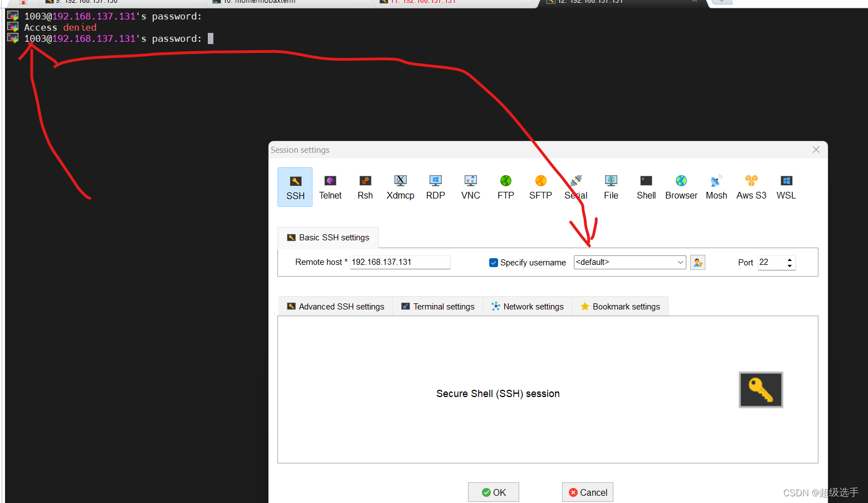This screenshot has width=868, height=503.
Task: Uncheck the Specify username checkbox
Action: (494, 262)
